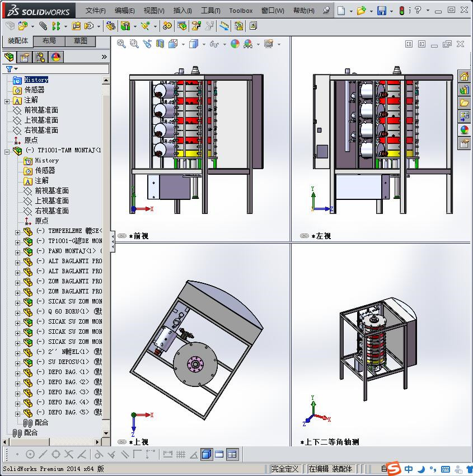Screen dimensions: 473x476
Task: Expand the Q 60 BORU<1> component
Action: 17,313
